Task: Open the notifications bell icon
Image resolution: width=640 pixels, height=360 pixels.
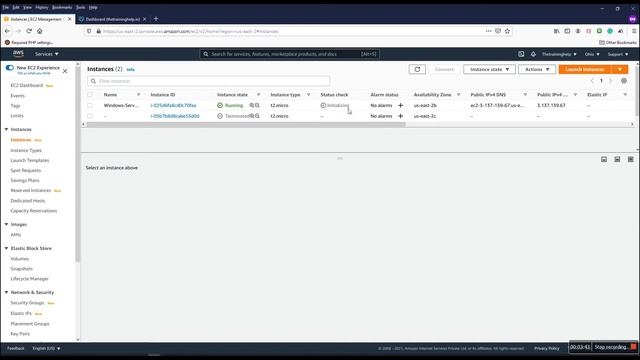Action: point(533,54)
